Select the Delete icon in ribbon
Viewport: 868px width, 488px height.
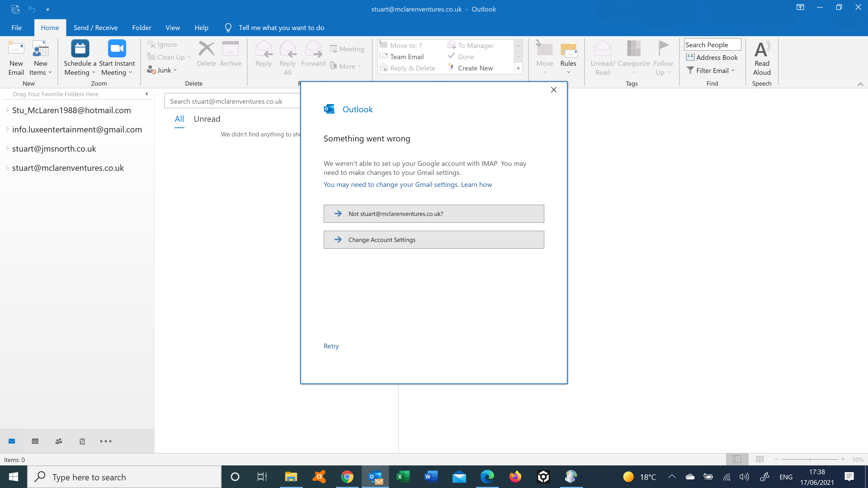[207, 54]
